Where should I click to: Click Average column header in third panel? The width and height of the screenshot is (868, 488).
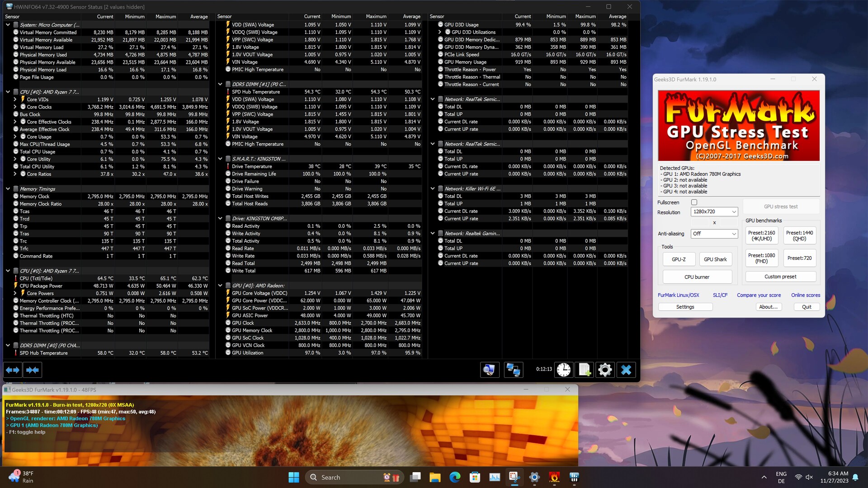tap(618, 17)
